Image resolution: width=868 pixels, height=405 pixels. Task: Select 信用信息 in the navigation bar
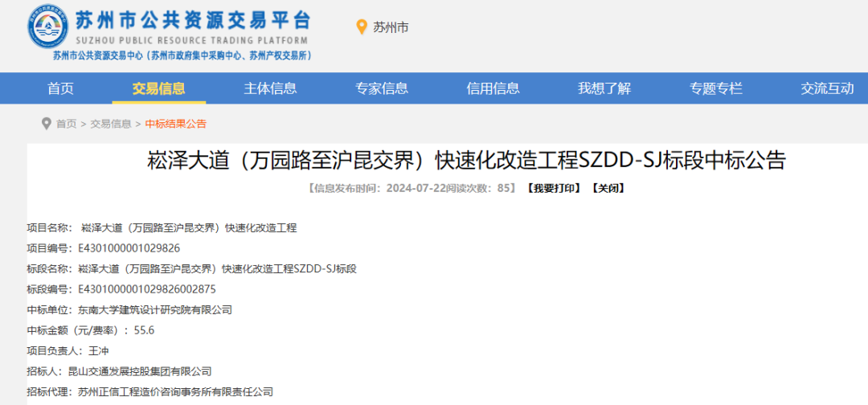click(493, 88)
